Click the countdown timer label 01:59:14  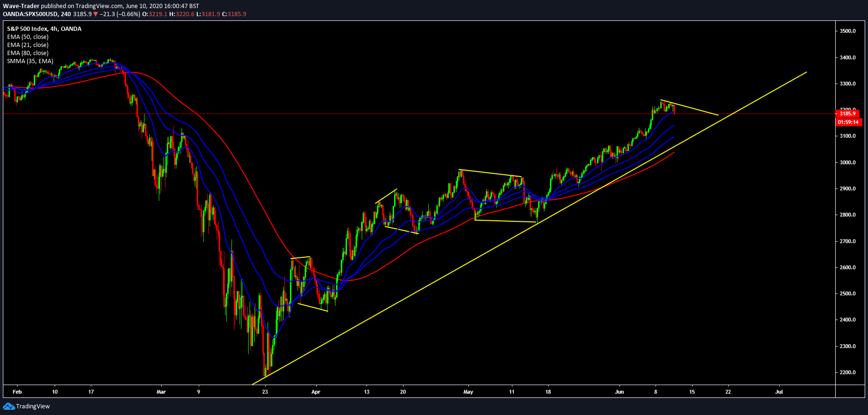point(849,123)
